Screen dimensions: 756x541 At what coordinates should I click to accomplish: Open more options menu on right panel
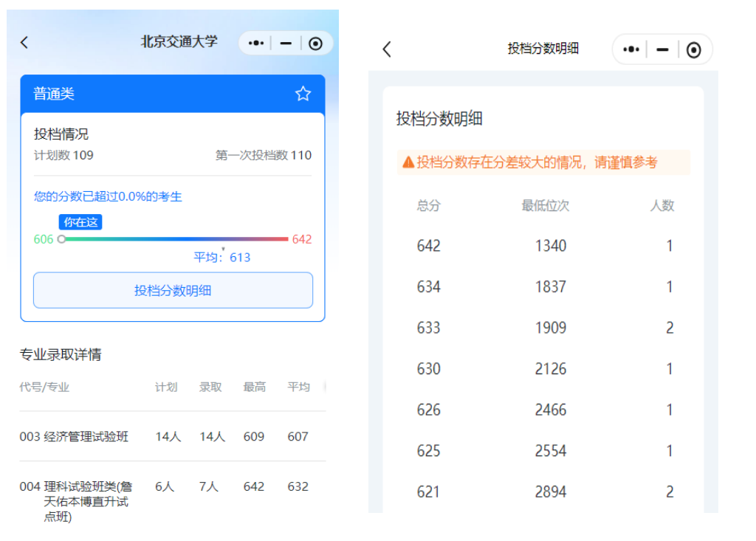pos(630,49)
